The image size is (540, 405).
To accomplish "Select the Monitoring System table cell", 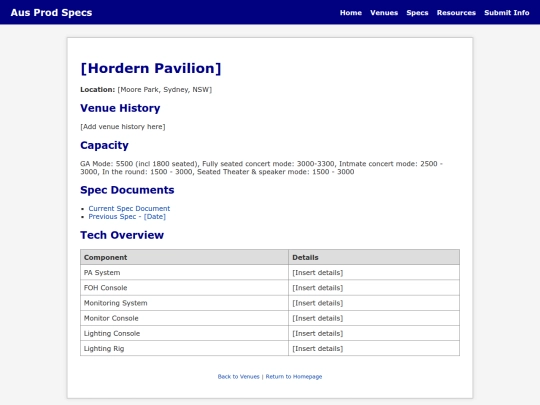I will [x=184, y=303].
